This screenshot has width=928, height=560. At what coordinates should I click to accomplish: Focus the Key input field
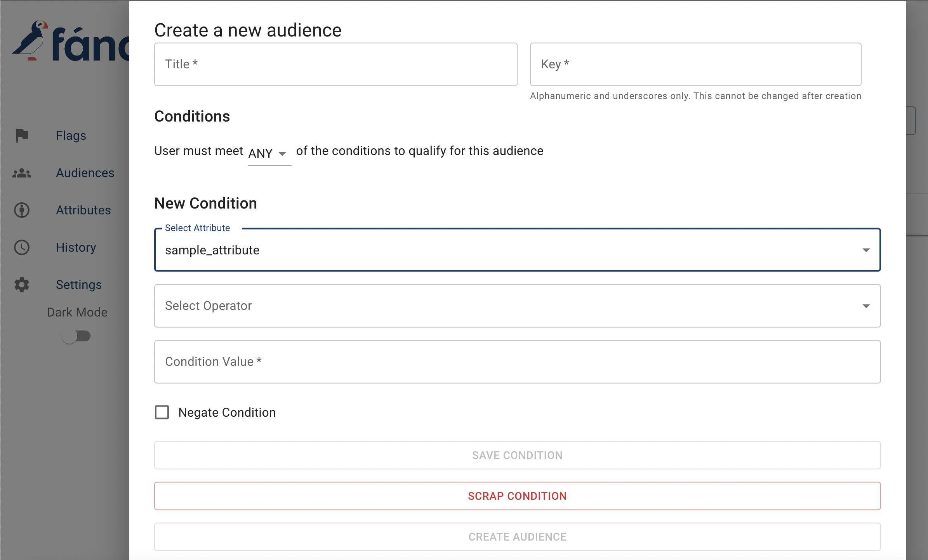coord(695,64)
